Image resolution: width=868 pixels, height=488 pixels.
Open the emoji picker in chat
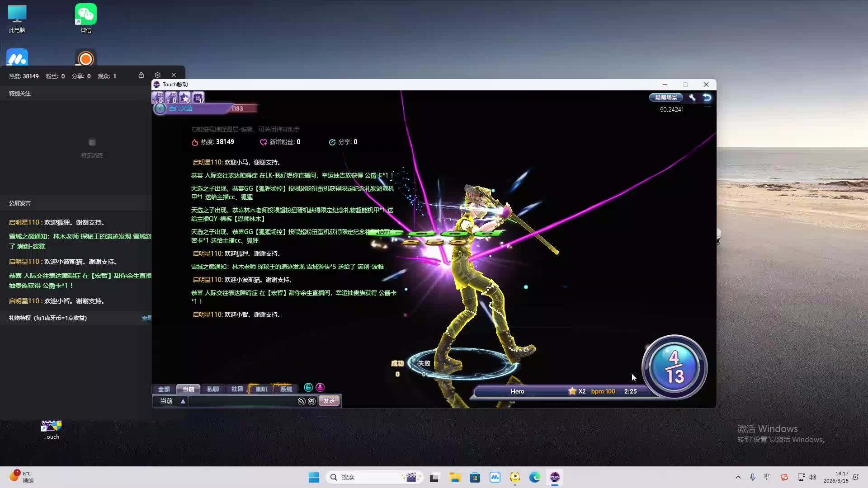pos(311,401)
